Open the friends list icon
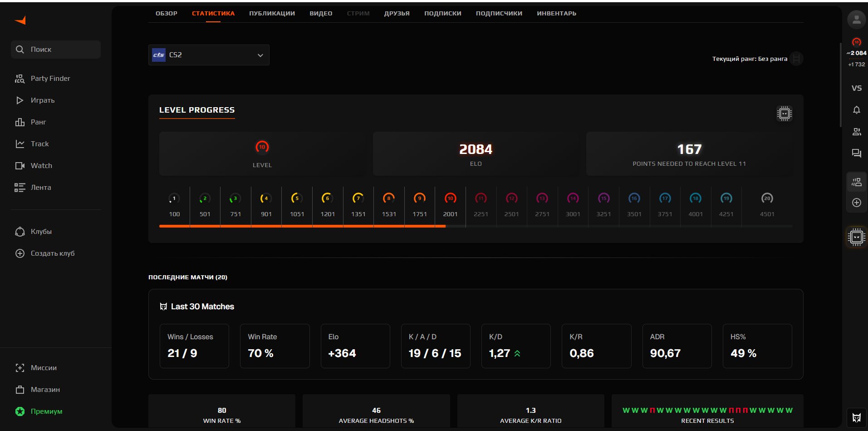Viewport: 868px width, 431px height. [x=856, y=132]
